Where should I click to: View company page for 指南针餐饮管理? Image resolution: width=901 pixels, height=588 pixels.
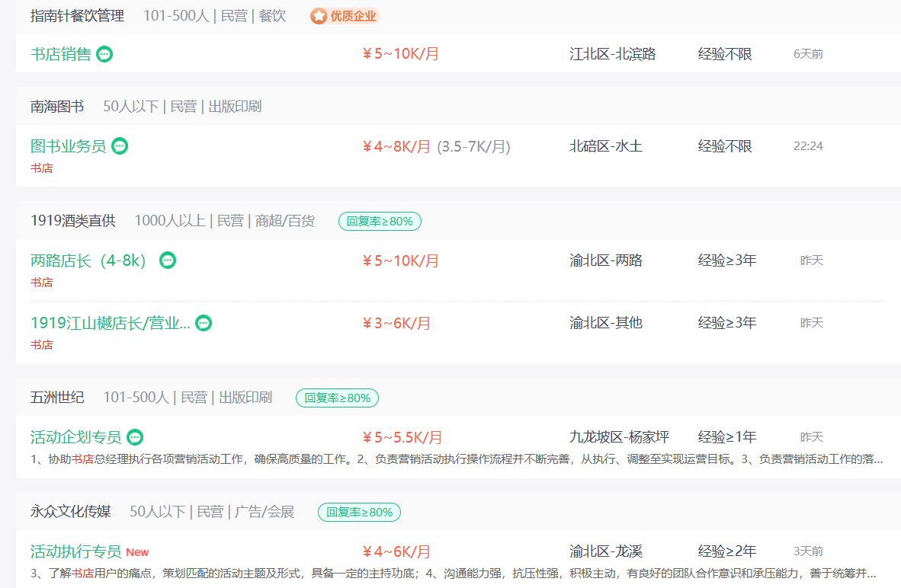point(77,16)
